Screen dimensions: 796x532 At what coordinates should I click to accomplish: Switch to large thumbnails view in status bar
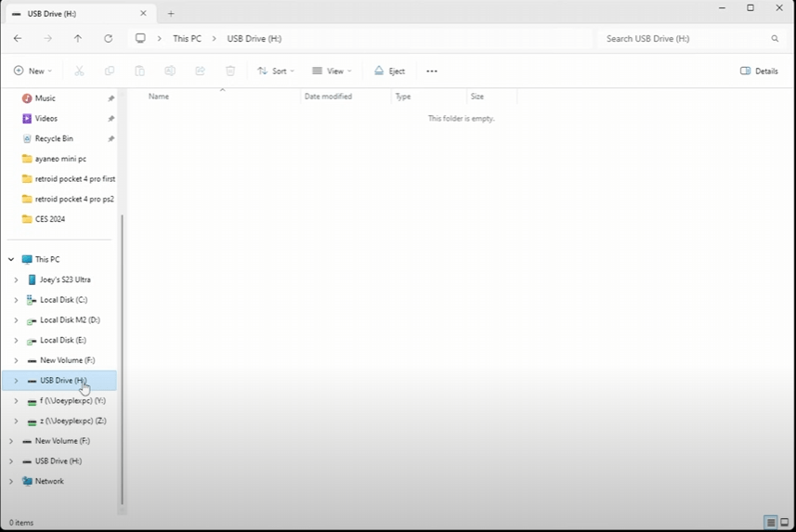[x=785, y=523]
